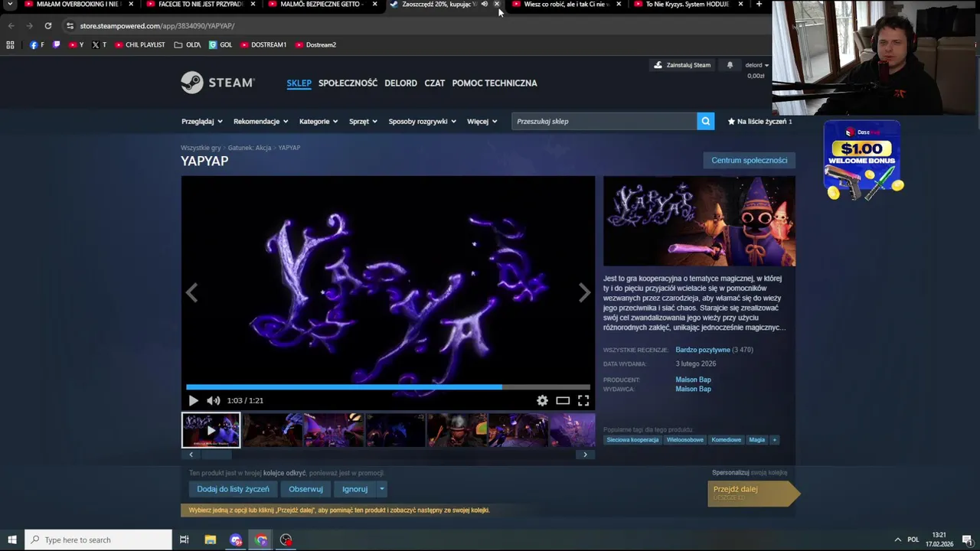
Task: Open the DOSTREAM1 bookmark
Action: click(x=263, y=44)
